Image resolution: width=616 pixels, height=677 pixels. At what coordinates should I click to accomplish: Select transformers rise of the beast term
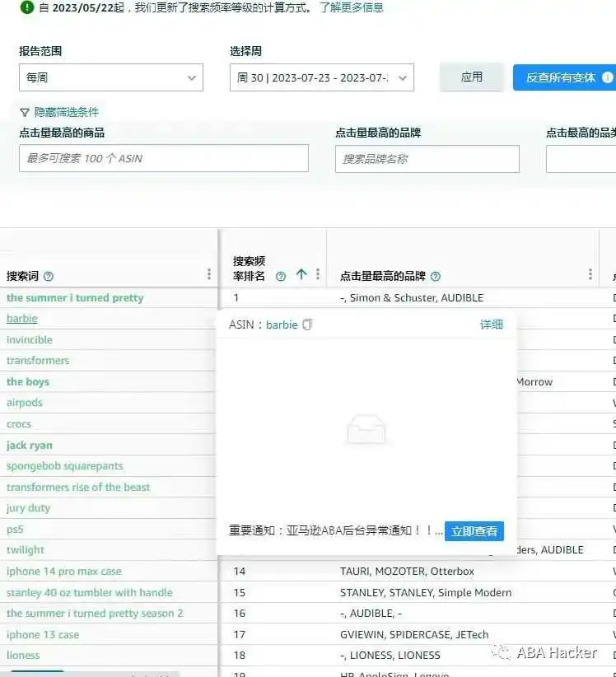click(78, 488)
